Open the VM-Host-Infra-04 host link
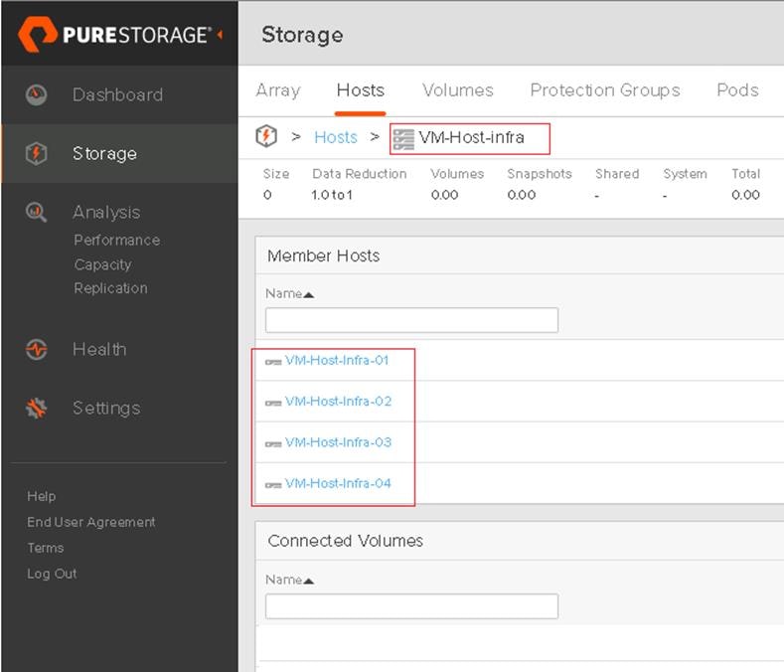The image size is (784, 672). tap(338, 484)
